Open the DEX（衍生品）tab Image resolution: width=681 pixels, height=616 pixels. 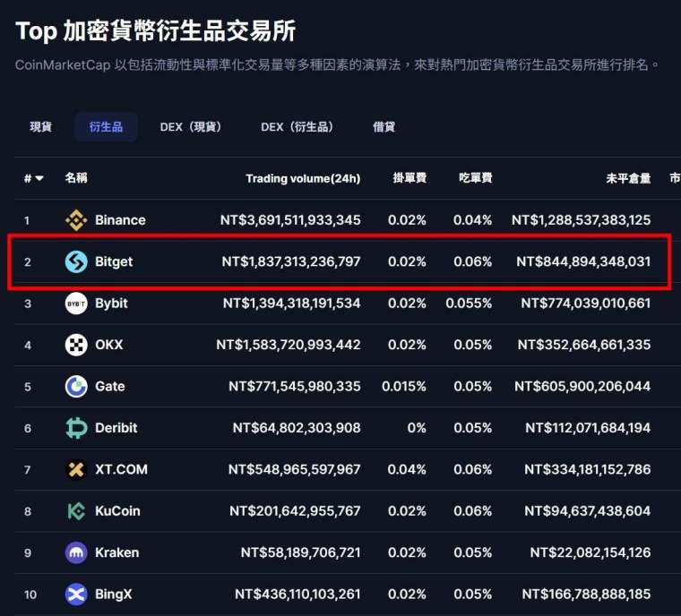297,127
